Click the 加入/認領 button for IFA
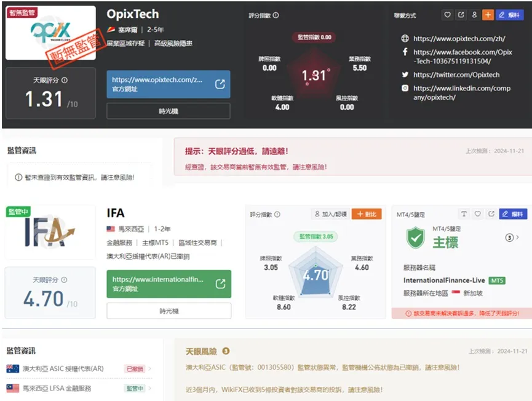This screenshot has width=532, height=401. tap(330, 214)
